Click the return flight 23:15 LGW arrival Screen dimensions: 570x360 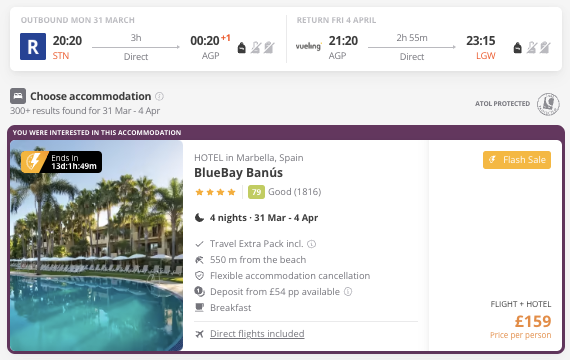(481, 47)
